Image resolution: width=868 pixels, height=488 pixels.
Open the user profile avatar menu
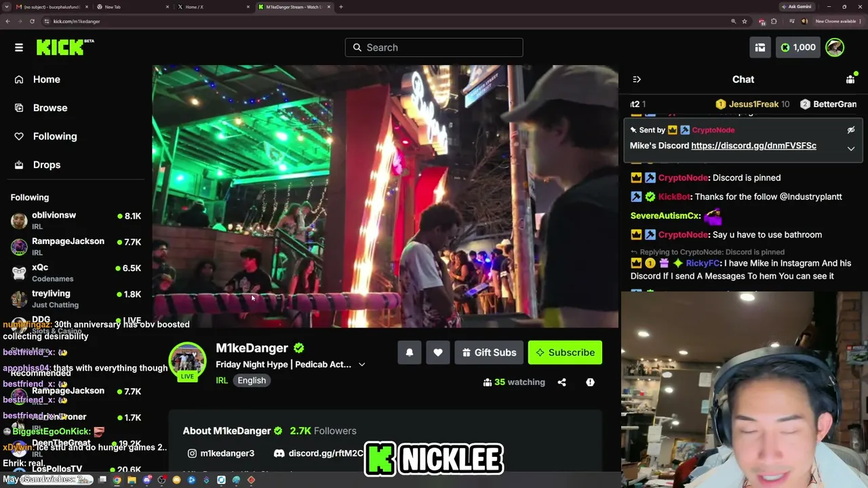point(835,47)
